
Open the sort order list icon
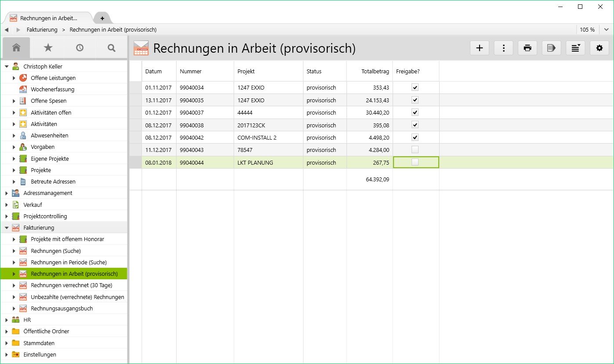[575, 48]
